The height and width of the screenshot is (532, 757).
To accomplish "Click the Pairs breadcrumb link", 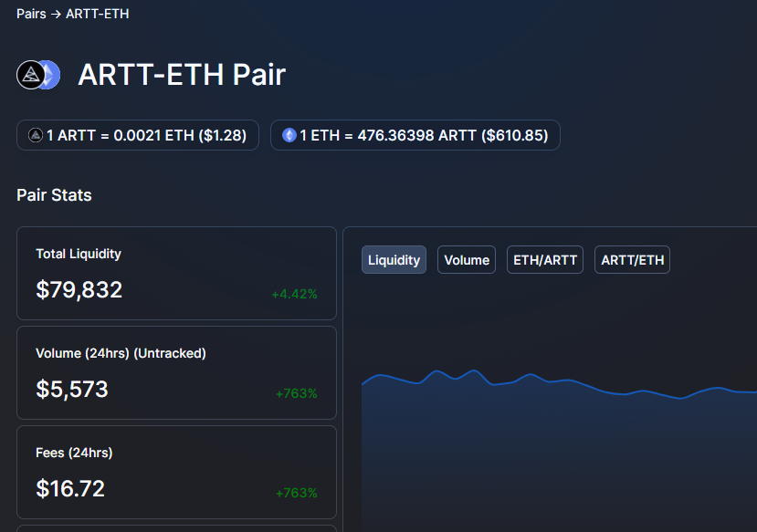I will (x=31, y=14).
